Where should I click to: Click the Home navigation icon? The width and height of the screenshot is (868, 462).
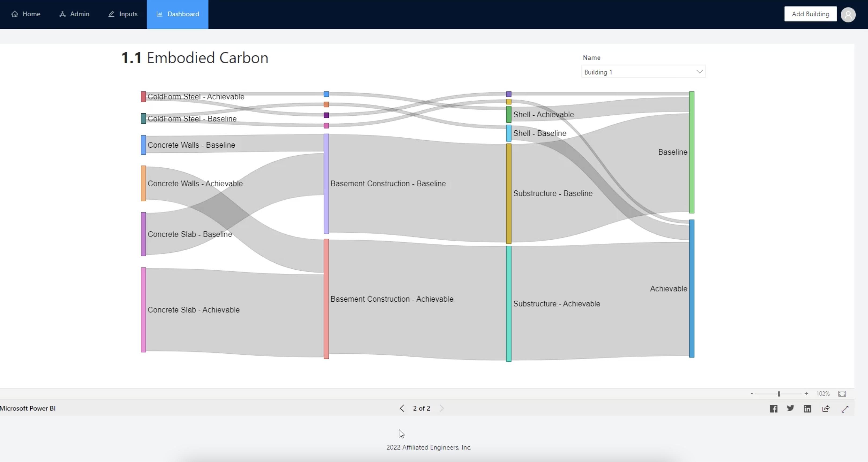pyautogui.click(x=14, y=13)
